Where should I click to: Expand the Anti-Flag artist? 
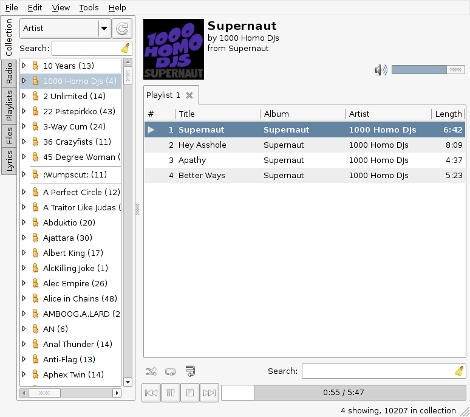[x=24, y=359]
